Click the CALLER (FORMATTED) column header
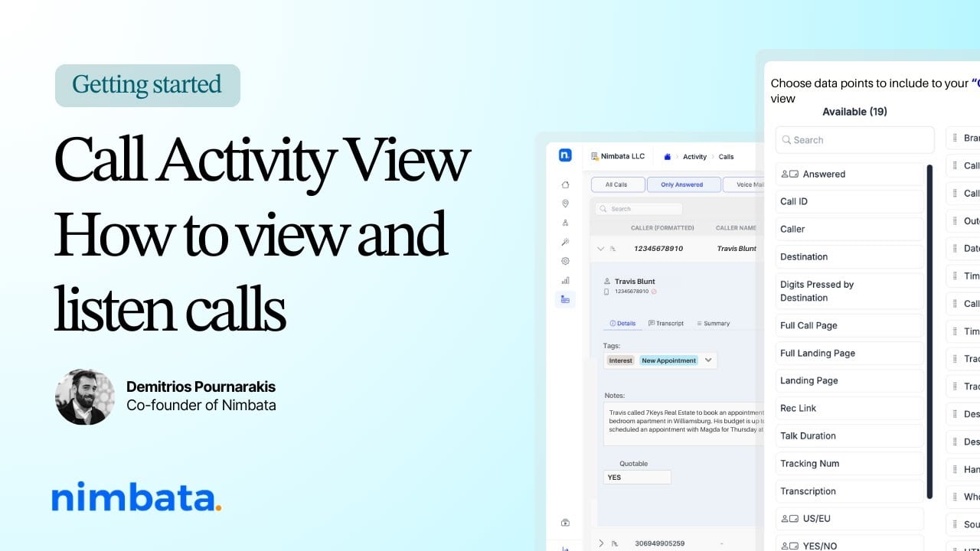 click(662, 228)
